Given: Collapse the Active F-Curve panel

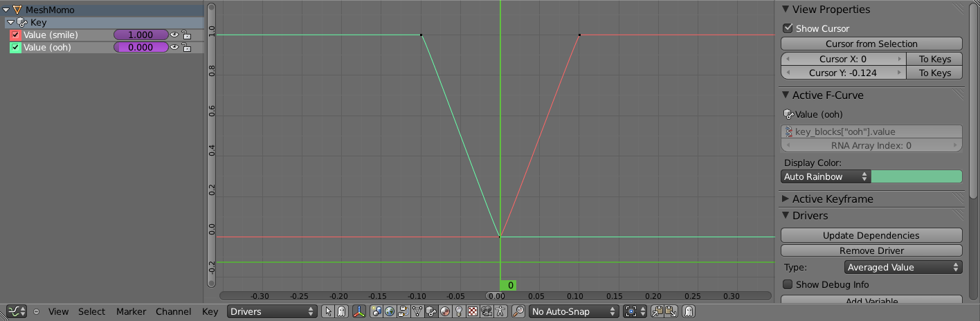Looking at the screenshot, I should [786, 95].
